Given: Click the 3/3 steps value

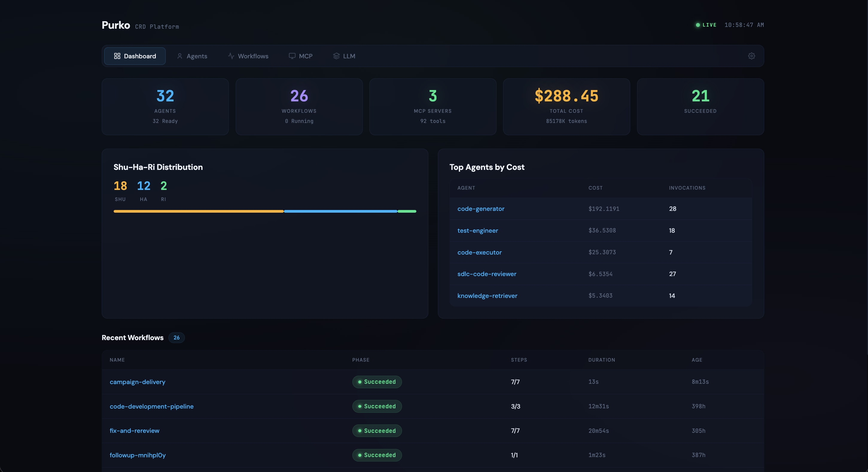Looking at the screenshot, I should pyautogui.click(x=516, y=406).
